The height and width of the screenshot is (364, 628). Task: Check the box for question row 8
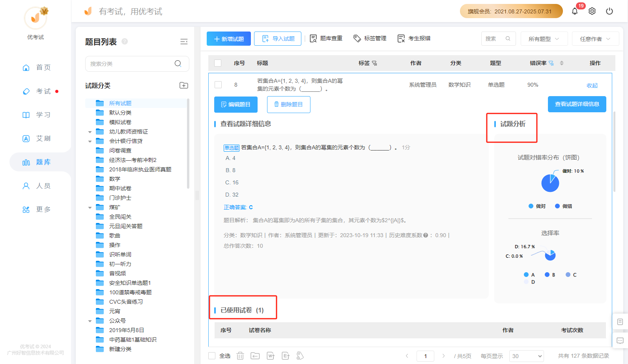[218, 85]
